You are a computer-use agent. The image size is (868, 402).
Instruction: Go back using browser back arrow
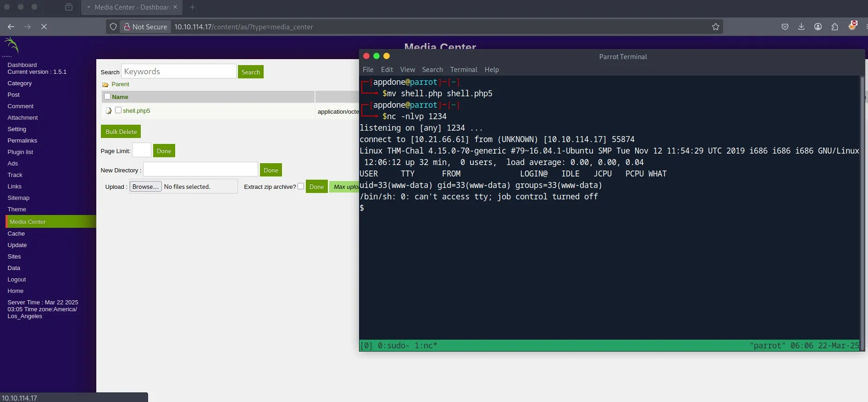(11, 27)
